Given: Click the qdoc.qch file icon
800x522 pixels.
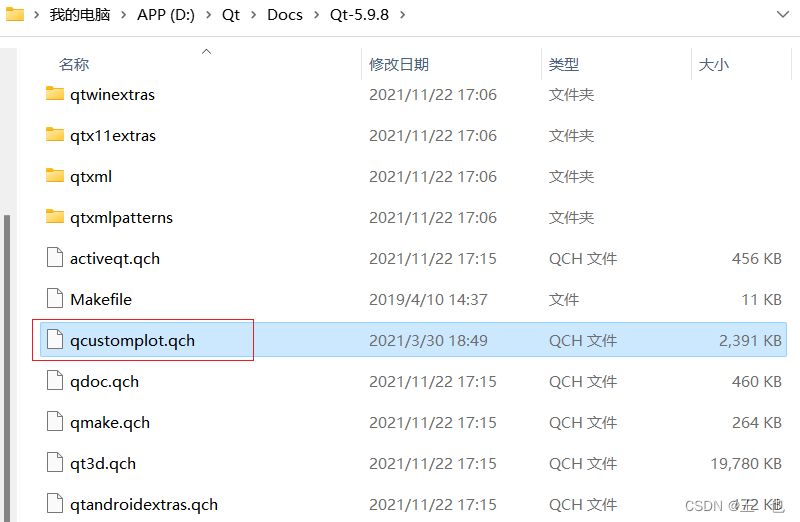Looking at the screenshot, I should [55, 381].
